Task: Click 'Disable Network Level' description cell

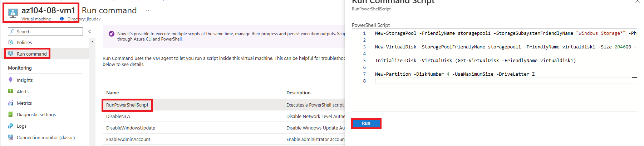Action: (315, 116)
